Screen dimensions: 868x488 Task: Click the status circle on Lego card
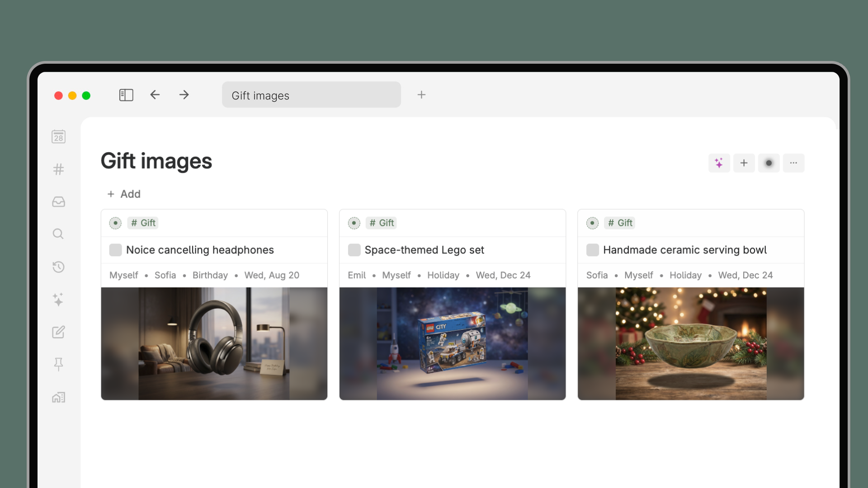[354, 223]
